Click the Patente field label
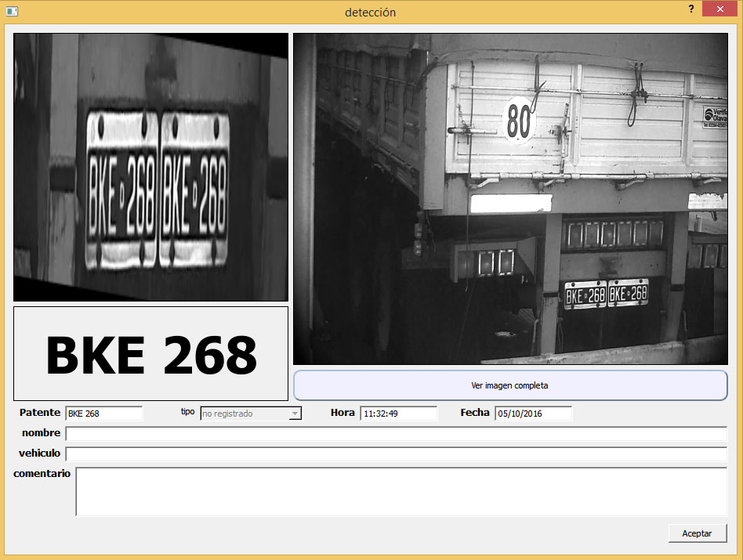 point(40,413)
